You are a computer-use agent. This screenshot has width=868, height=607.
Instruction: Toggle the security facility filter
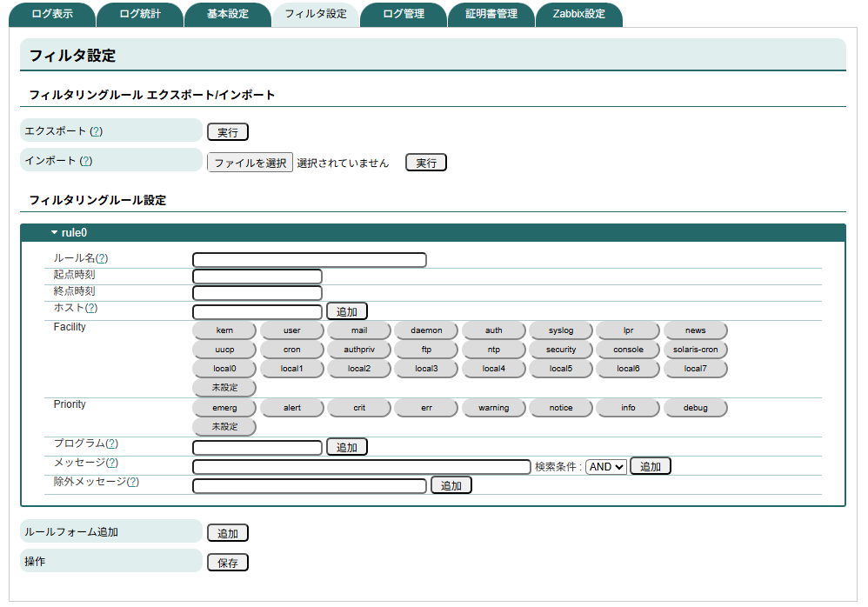[x=561, y=349]
